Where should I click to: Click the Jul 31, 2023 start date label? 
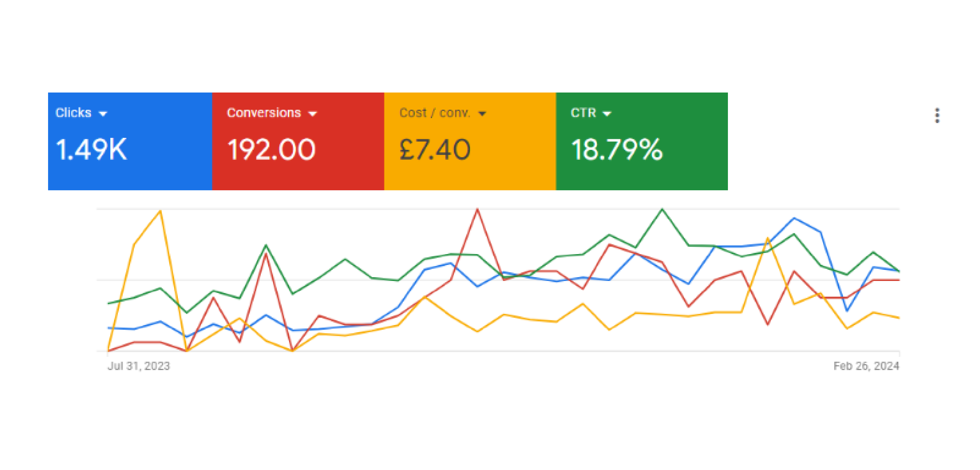tap(139, 366)
